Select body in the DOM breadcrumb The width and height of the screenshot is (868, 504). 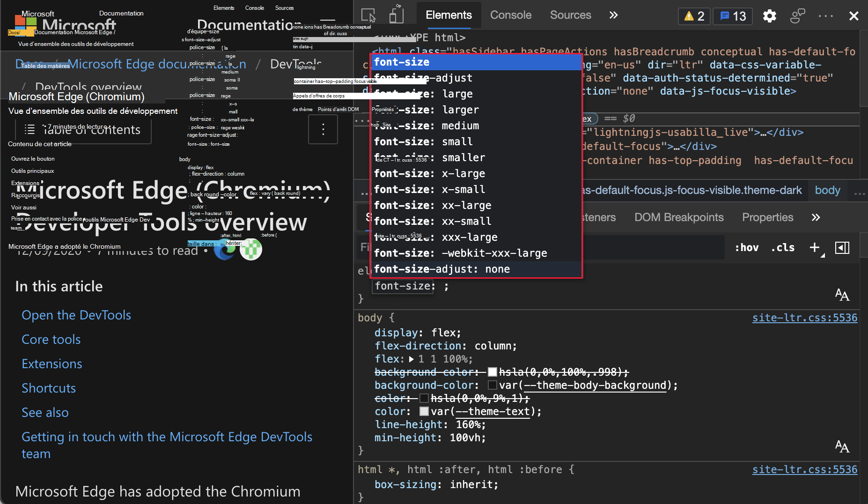pos(827,190)
